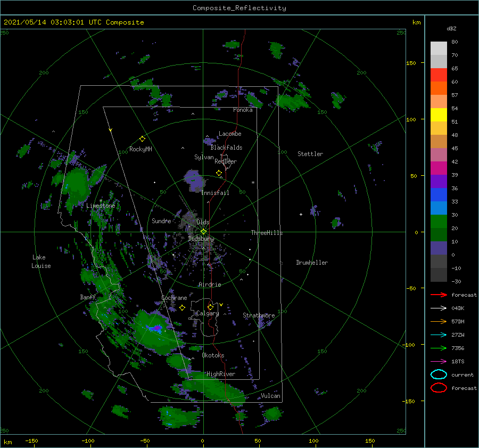
Task: Click the Olds label
Action: coord(203,222)
